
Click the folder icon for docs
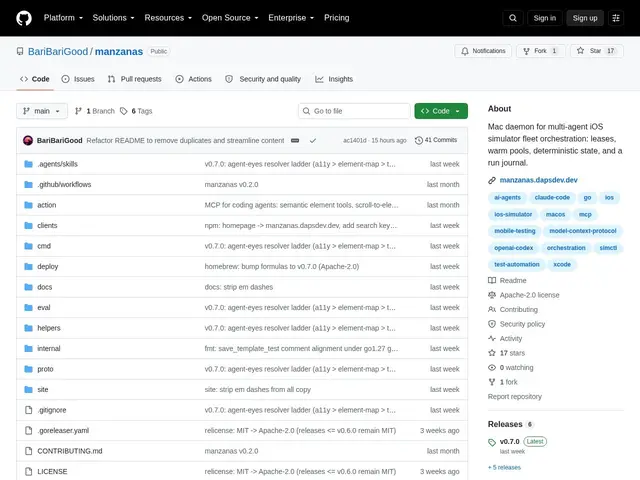point(28,287)
